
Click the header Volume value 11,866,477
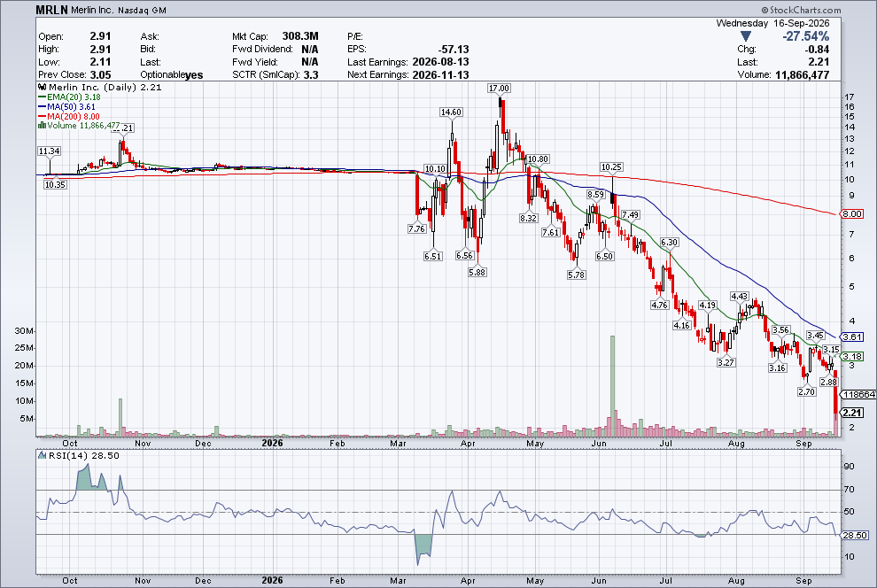[802, 75]
